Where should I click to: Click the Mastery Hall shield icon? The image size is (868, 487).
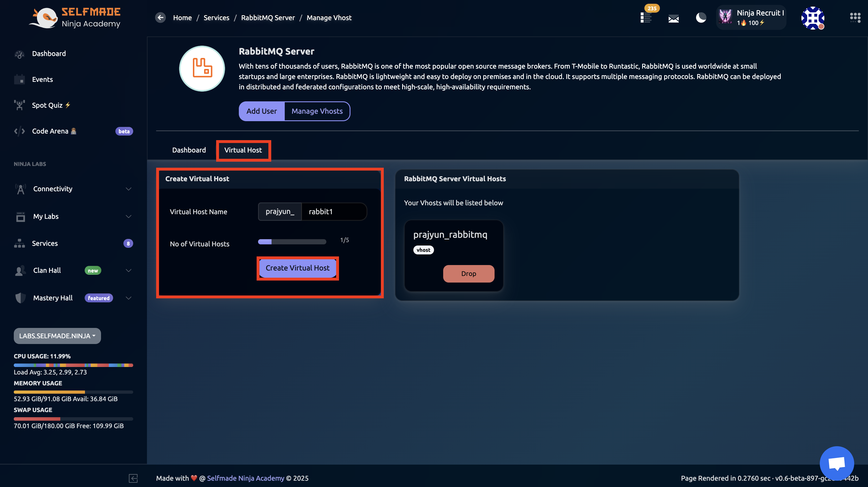(x=21, y=298)
